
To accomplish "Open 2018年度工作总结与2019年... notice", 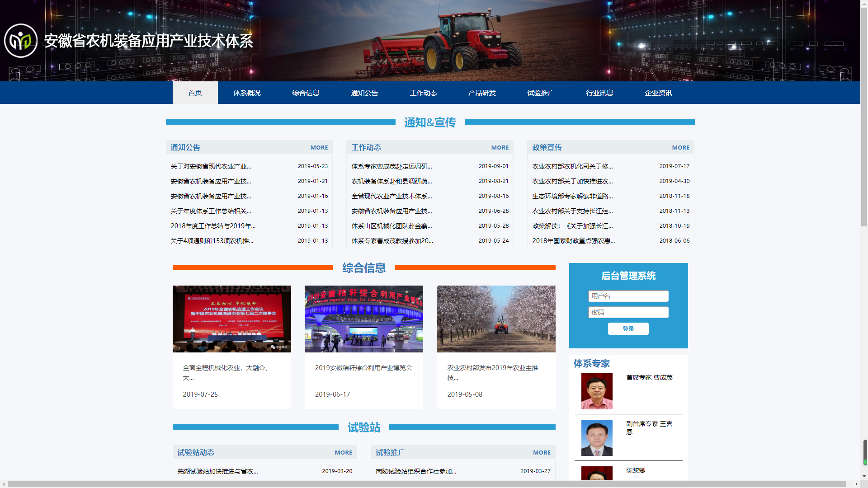I will tap(213, 226).
